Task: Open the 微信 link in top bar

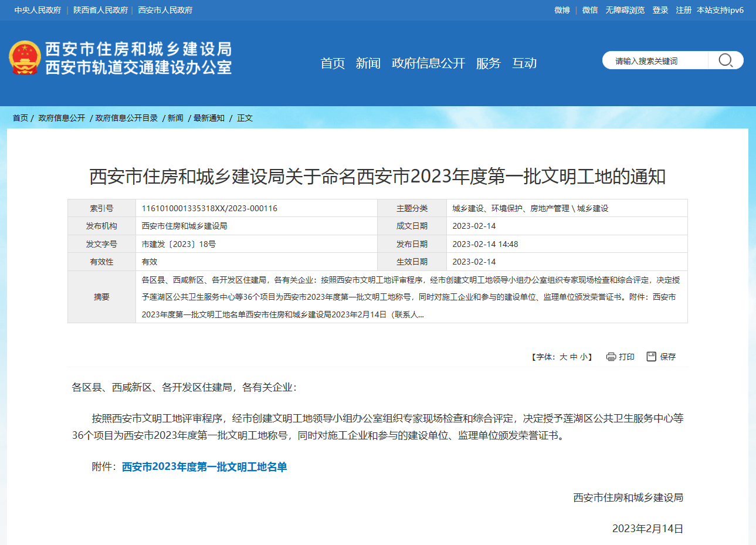Action: [590, 10]
